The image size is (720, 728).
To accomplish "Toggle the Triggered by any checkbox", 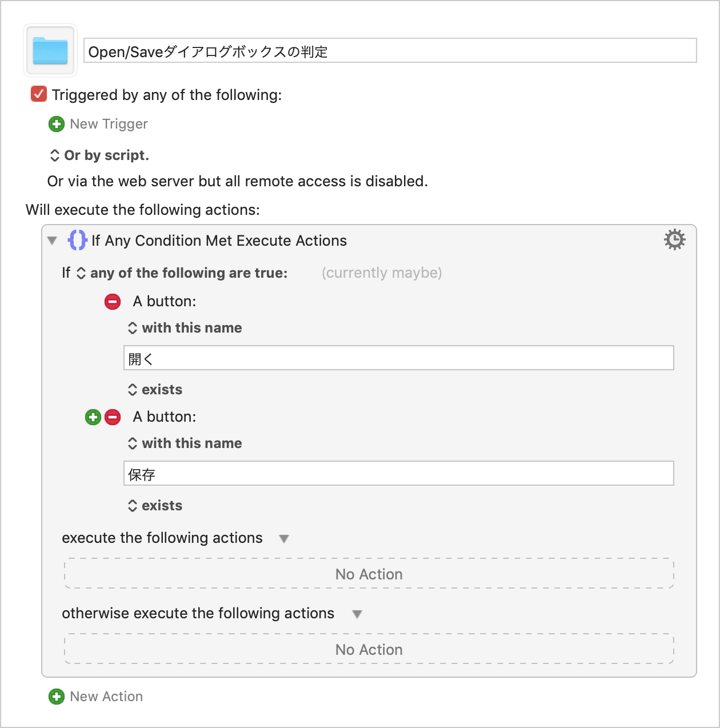I will click(x=39, y=94).
